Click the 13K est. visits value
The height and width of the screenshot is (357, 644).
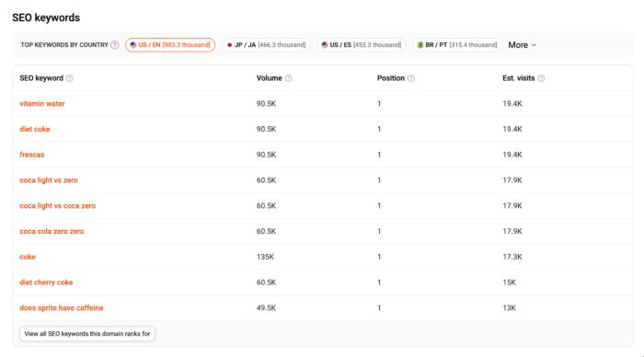pos(510,307)
